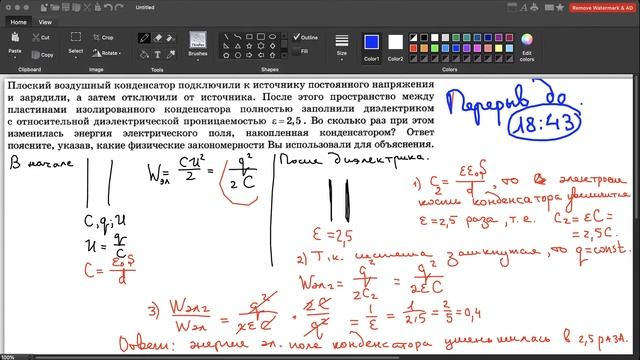
Task: Select the Pencil tool
Action: 144,38
